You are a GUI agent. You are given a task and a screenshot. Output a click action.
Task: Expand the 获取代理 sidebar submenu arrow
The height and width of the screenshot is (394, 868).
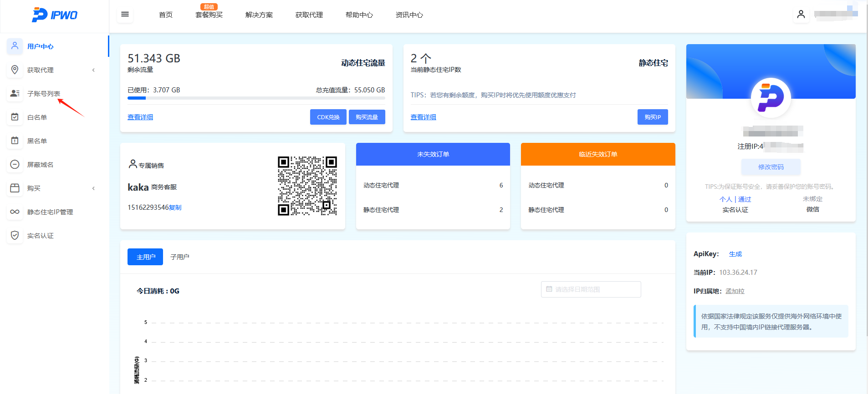[x=94, y=70]
